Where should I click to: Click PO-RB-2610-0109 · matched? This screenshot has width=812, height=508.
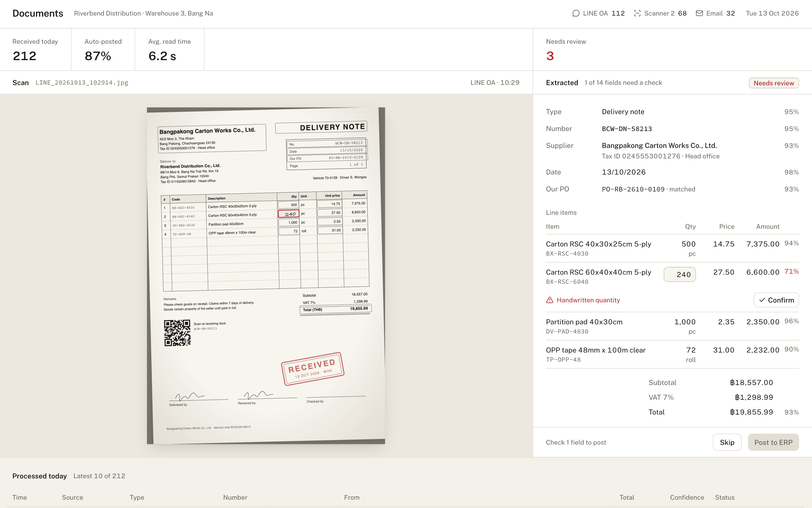tap(649, 189)
